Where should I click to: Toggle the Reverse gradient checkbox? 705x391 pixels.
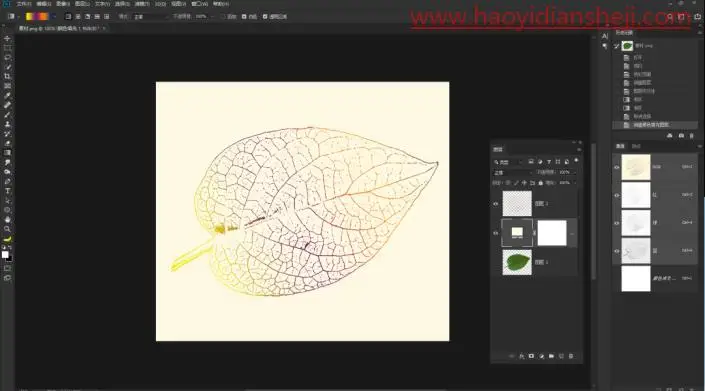[223, 17]
